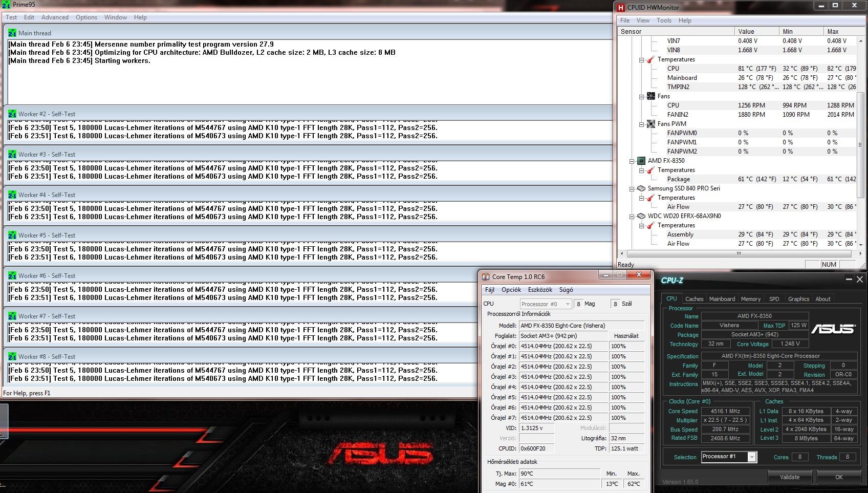Collapse the AMD FX-8350 tree node

point(632,161)
